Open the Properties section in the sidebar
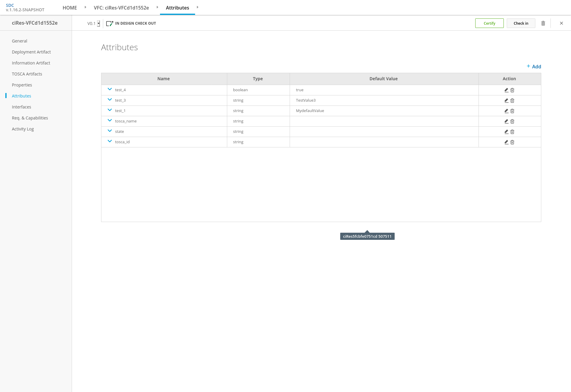This screenshot has height=392, width=571. point(22,85)
